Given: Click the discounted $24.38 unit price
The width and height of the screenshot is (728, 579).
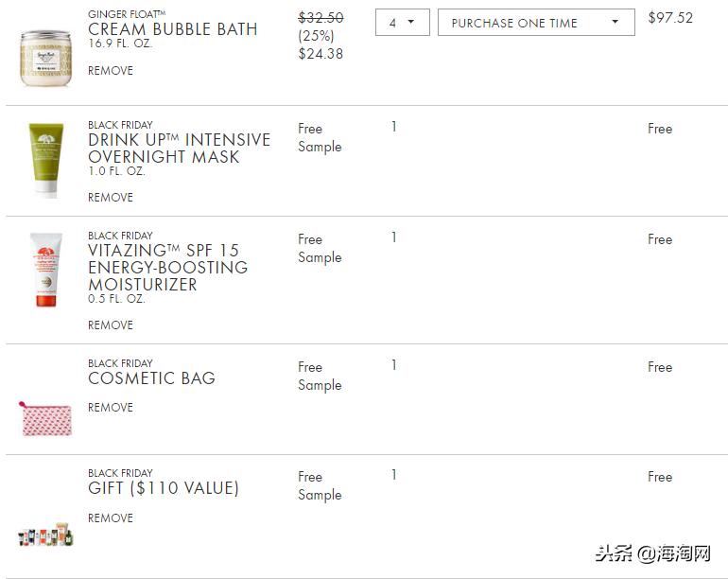Looking at the screenshot, I should [x=321, y=54].
